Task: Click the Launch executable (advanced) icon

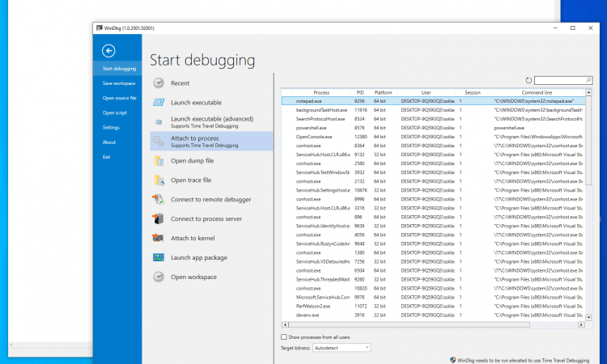Action: 159,122
